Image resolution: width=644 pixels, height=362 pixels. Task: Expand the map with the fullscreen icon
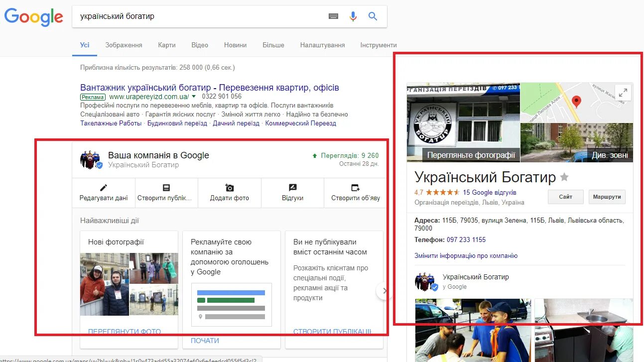tap(623, 93)
